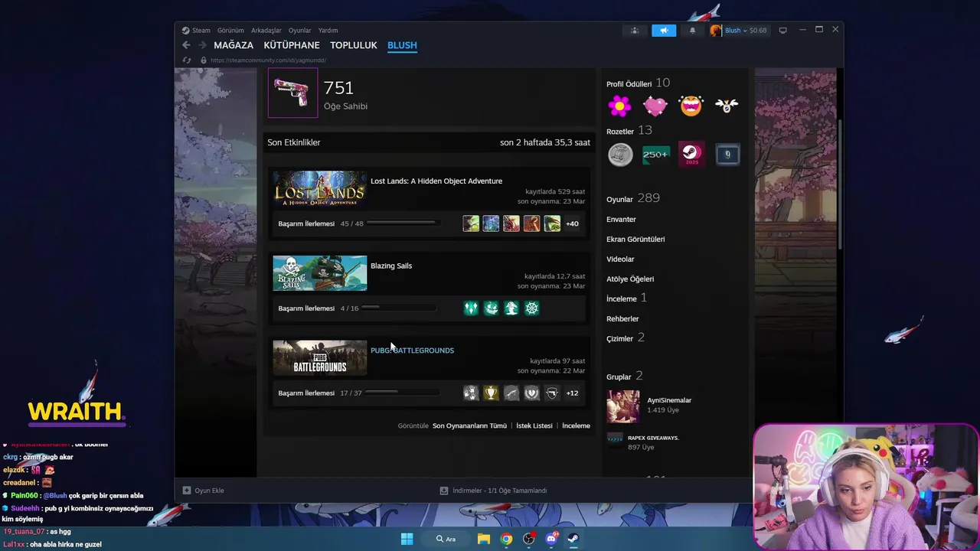Click the first Blazing Sails achievement icon
This screenshot has height=551, width=980.
point(471,308)
